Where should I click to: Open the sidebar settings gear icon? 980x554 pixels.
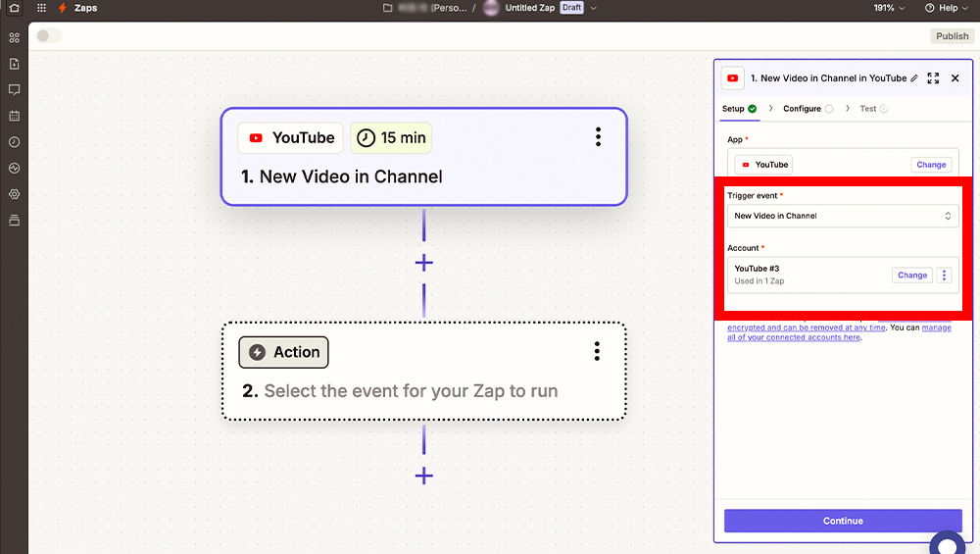[15, 194]
